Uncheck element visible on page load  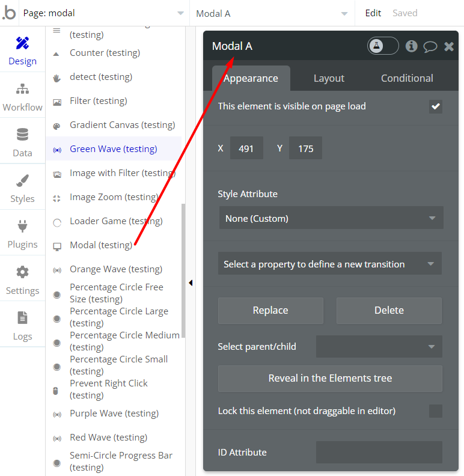436,106
